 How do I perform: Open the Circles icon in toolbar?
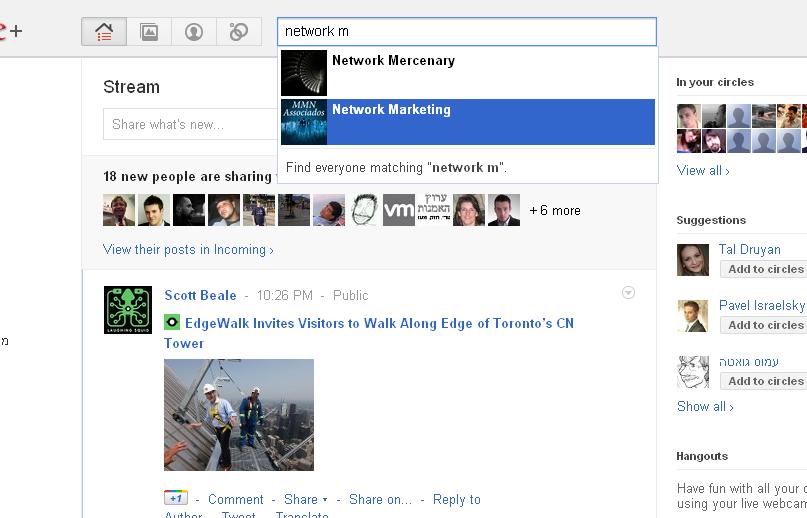click(x=239, y=32)
